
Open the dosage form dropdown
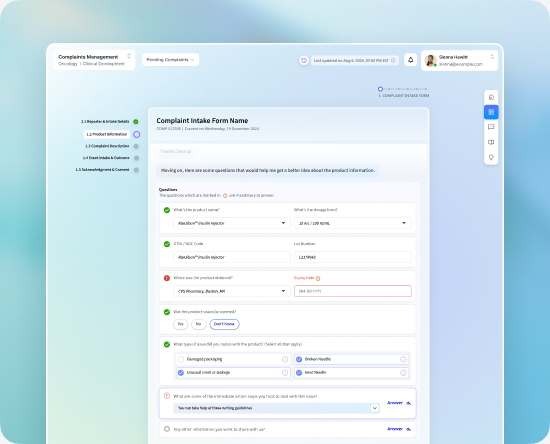pos(353,223)
